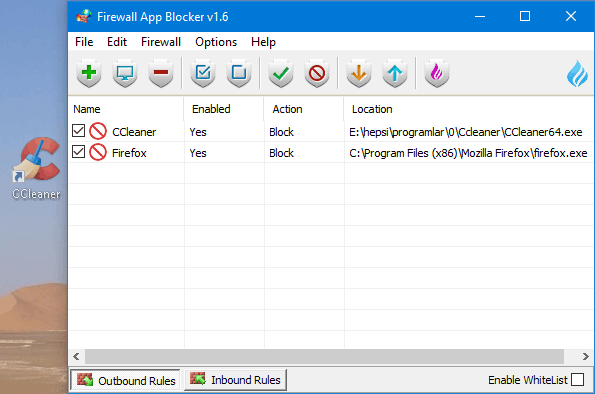Click the Block action in Firefox row

coord(281,153)
